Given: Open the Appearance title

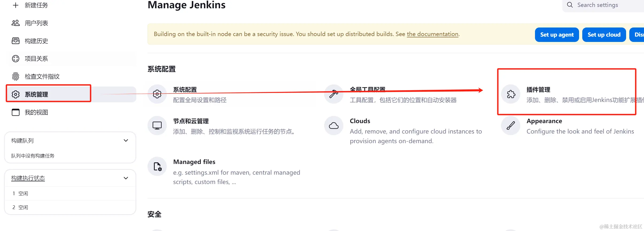Looking at the screenshot, I should [544, 121].
